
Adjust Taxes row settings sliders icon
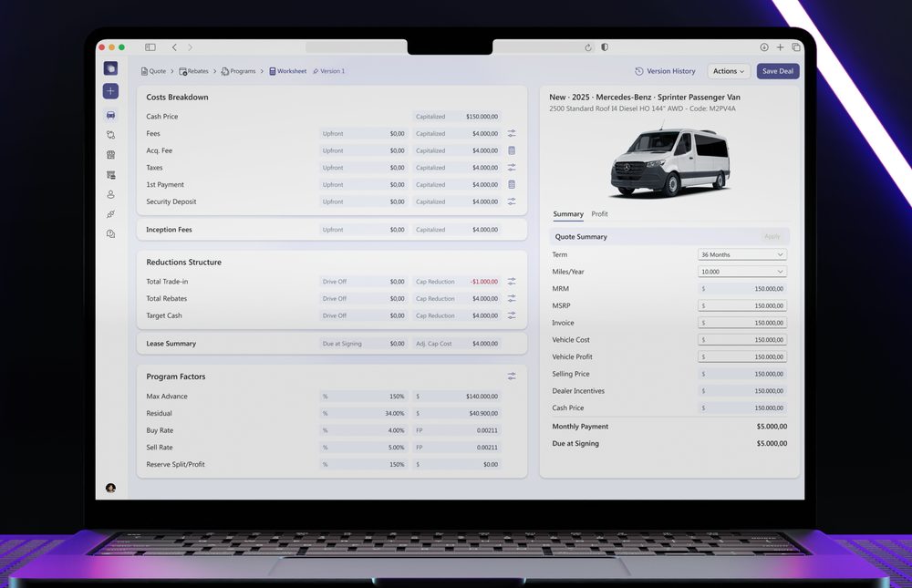click(512, 168)
